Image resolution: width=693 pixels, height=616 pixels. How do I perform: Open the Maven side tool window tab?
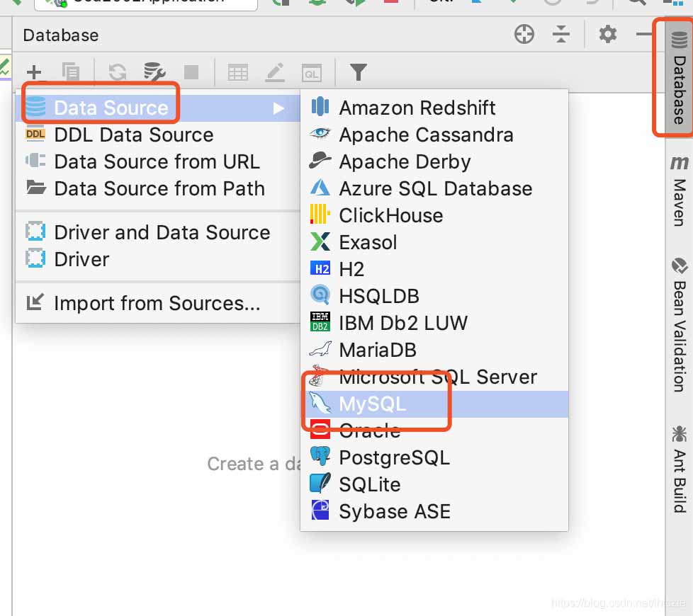point(680,190)
